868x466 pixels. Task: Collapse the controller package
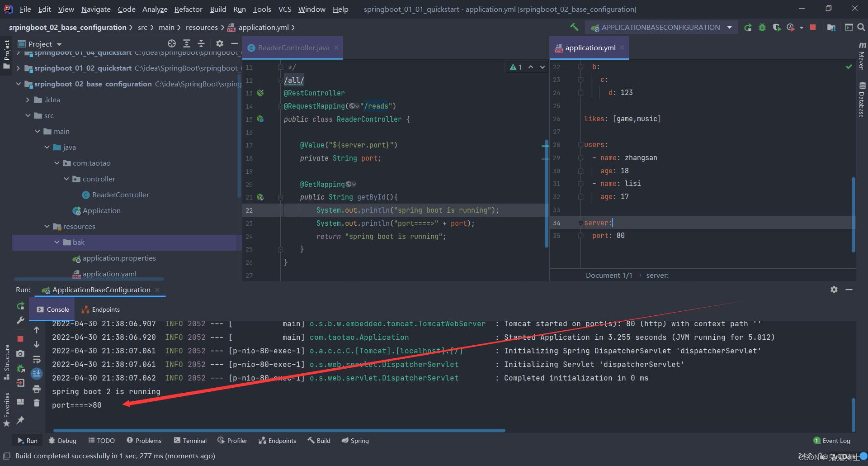point(67,179)
